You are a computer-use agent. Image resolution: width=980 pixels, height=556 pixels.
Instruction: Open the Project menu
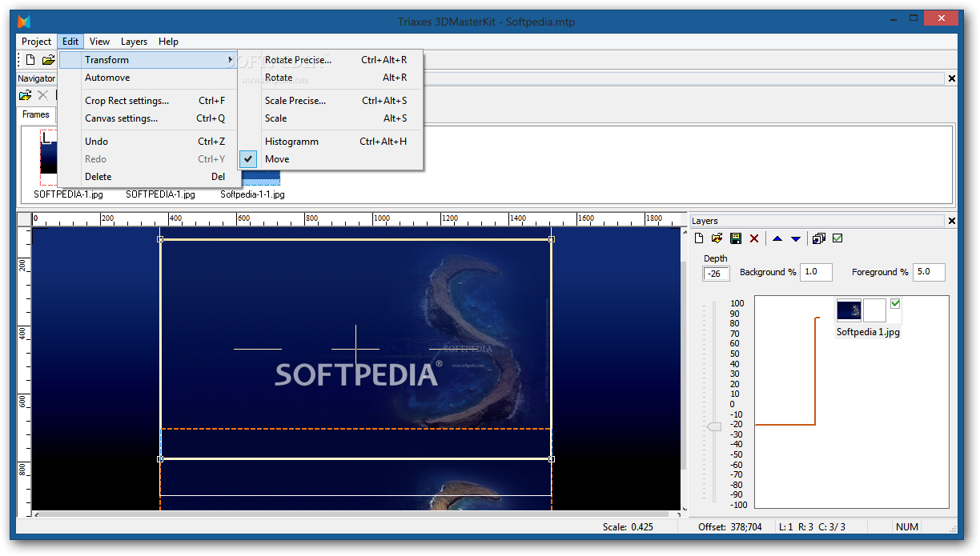(x=37, y=42)
